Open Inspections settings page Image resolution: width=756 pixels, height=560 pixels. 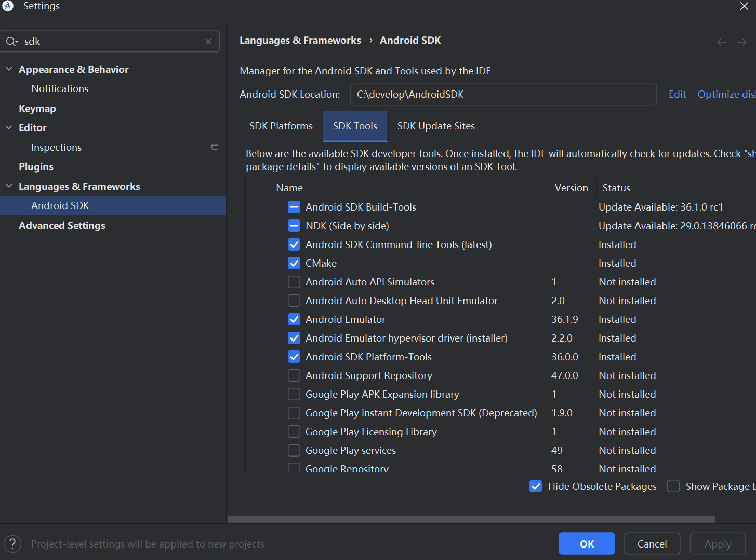pyautogui.click(x=56, y=147)
